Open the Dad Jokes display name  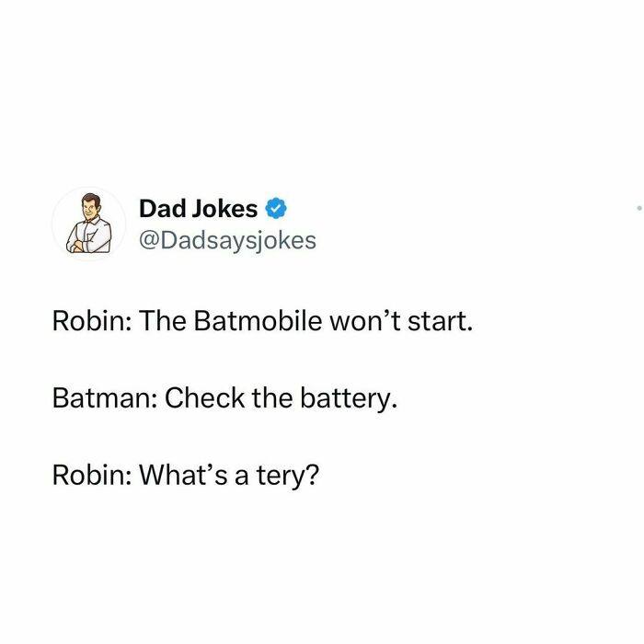point(199,209)
